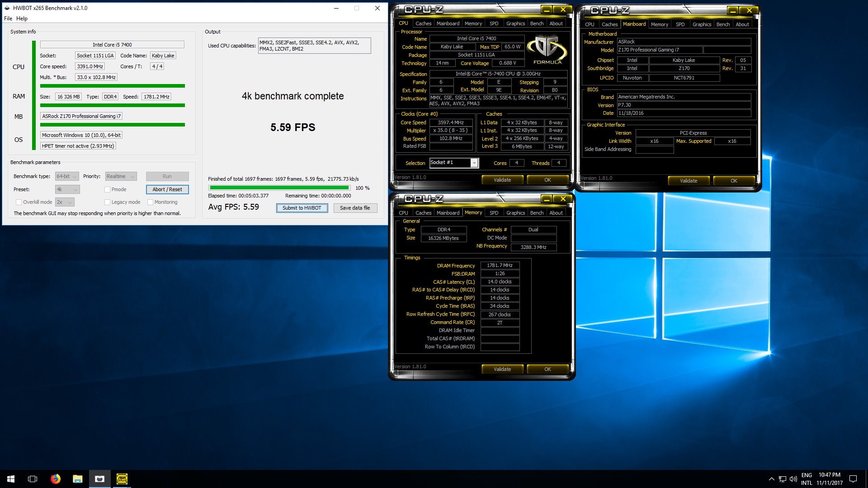Click OK in CPU-Z CPU window

[547, 180]
